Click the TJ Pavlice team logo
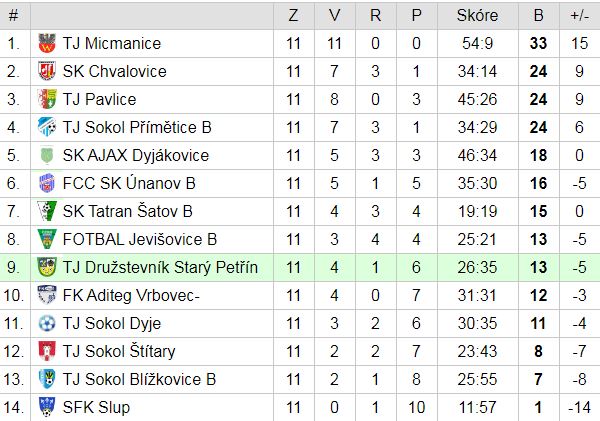600x421 pixels. tap(47, 99)
